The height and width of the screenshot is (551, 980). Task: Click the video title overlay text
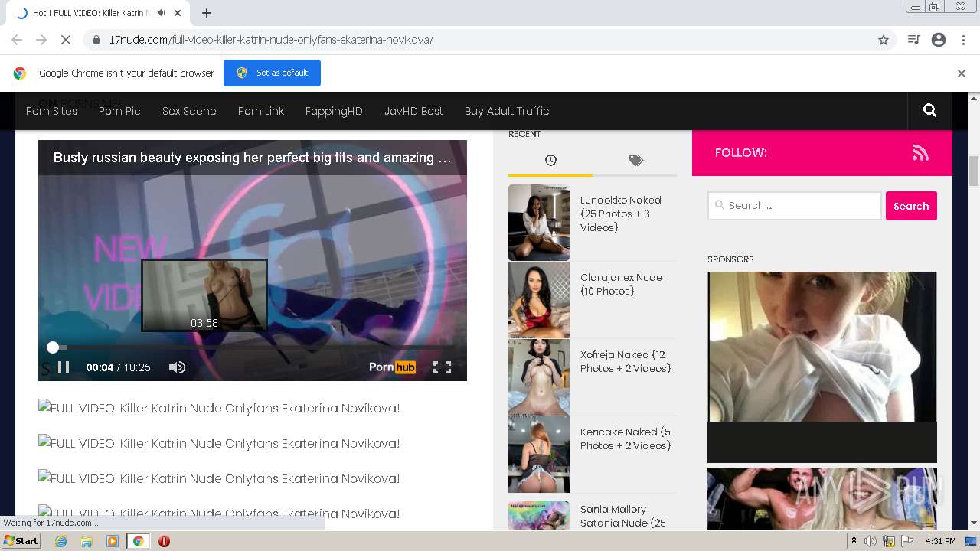coord(253,158)
